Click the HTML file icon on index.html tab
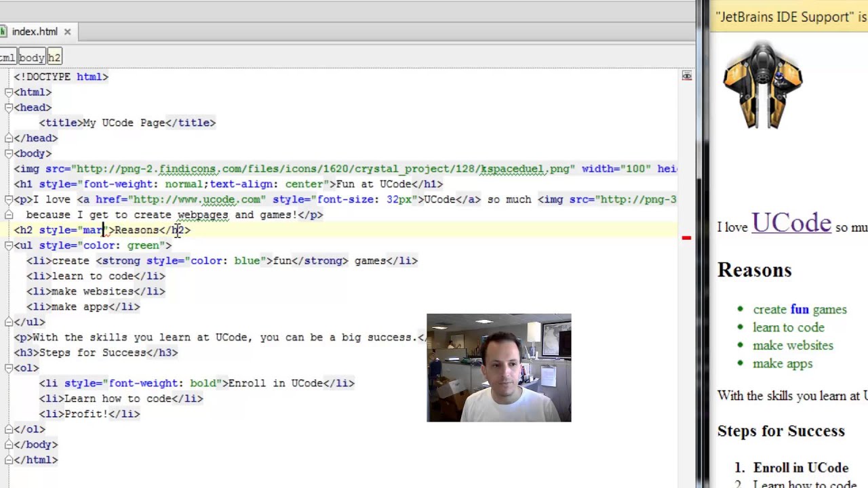Screen dimensions: 868x488 pos(3,32)
